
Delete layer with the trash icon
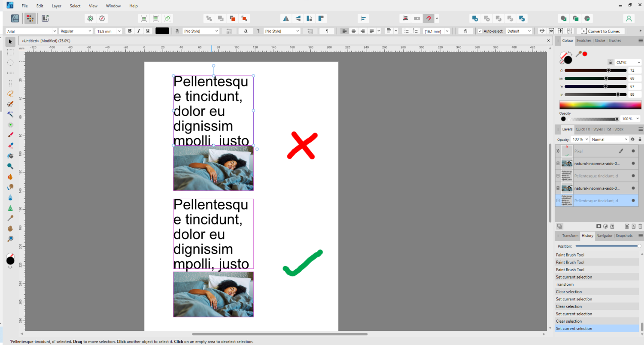[x=640, y=226]
